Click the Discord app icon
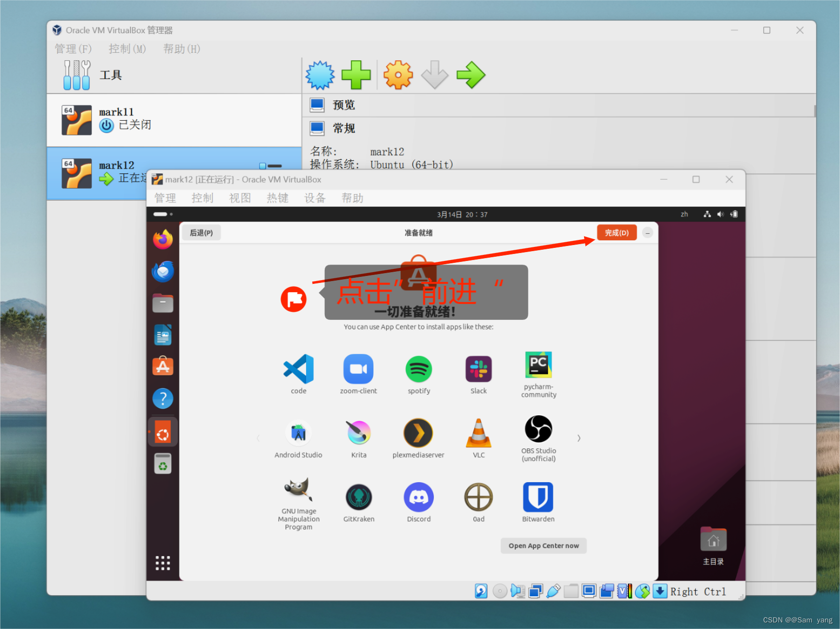 pos(419,497)
